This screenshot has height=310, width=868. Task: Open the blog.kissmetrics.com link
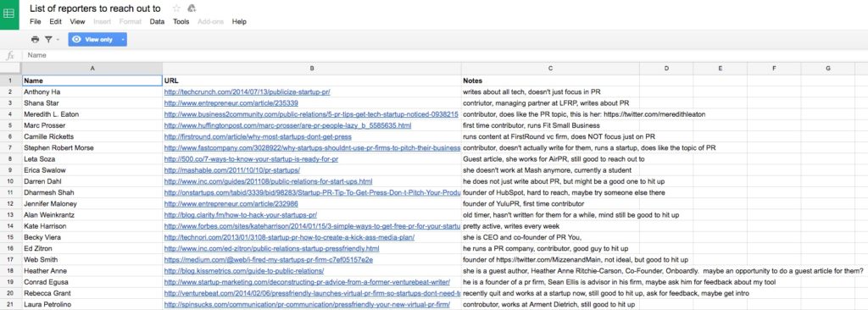point(244,271)
